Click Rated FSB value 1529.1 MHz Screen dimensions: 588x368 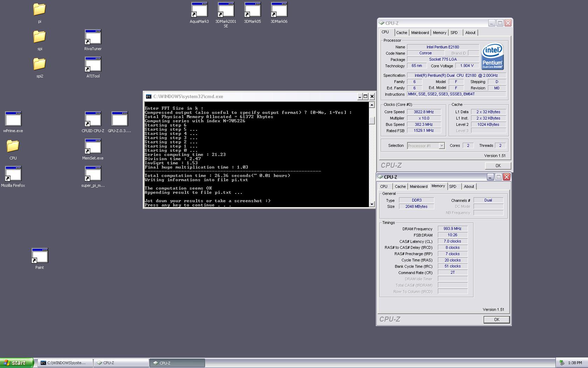(x=423, y=130)
